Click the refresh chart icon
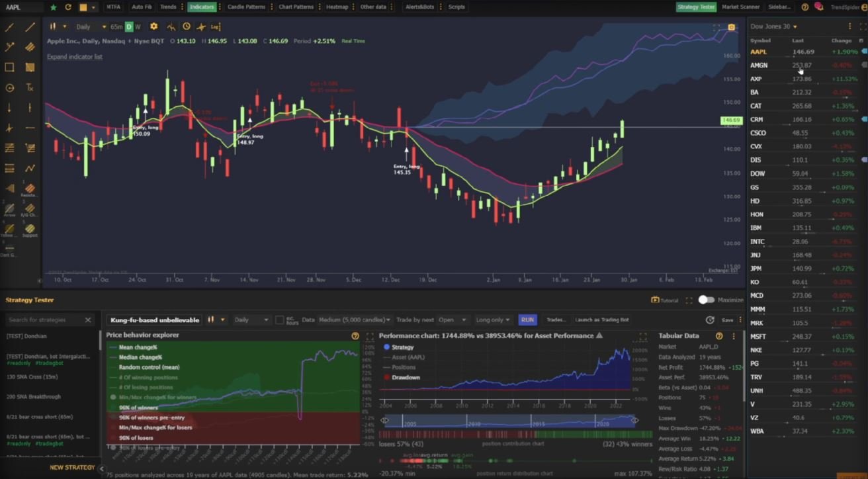Image resolution: width=868 pixels, height=479 pixels. click(x=67, y=7)
